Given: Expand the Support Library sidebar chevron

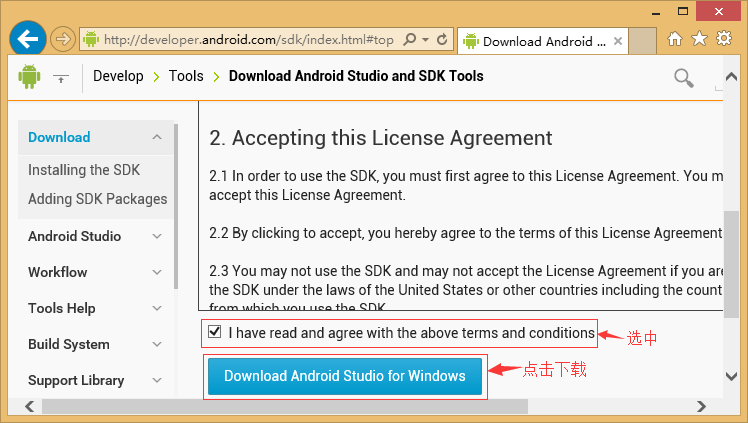Looking at the screenshot, I should tap(157, 380).
